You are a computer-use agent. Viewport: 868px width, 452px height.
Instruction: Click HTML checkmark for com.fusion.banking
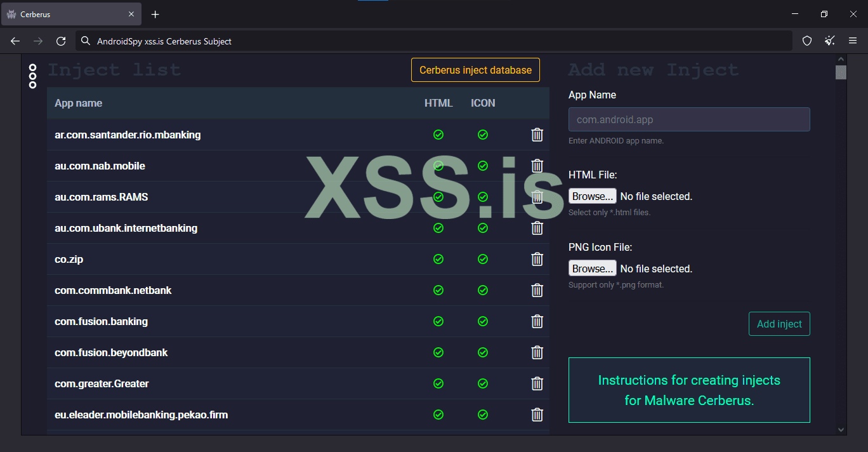point(438,321)
